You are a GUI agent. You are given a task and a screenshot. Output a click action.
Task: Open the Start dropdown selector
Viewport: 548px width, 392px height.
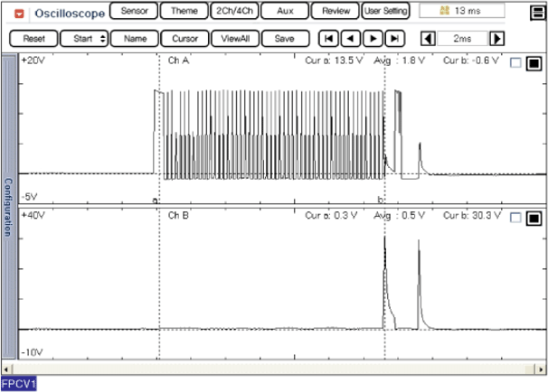(89, 39)
